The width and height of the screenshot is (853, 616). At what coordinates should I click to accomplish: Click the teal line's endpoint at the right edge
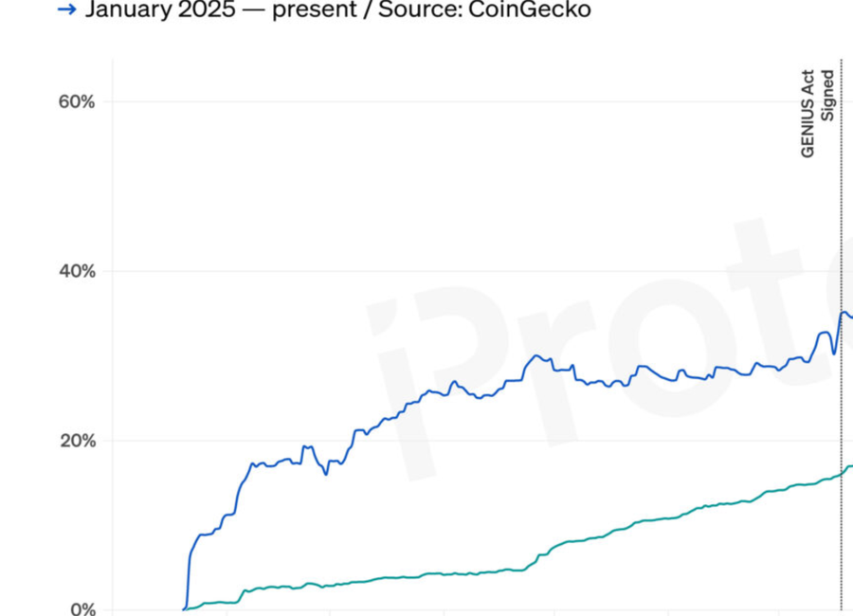849,466
